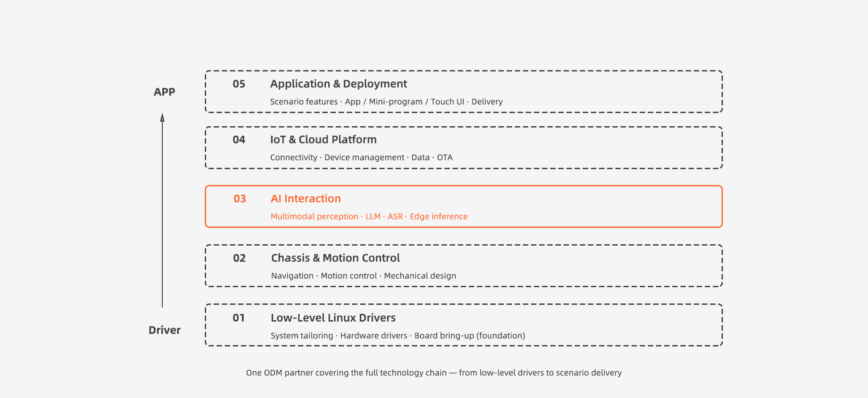Select the highlighted AI Interaction heading

click(x=306, y=199)
